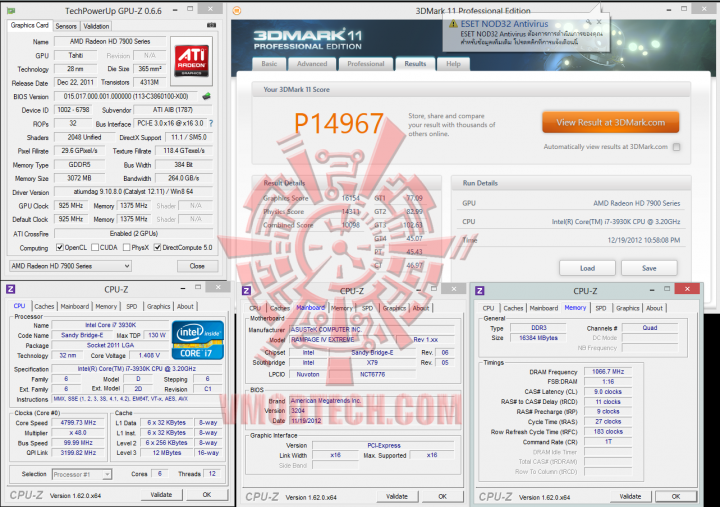Viewport: 720px width, 507px height.
Task: Click the P14967 score text
Action: 338,123
